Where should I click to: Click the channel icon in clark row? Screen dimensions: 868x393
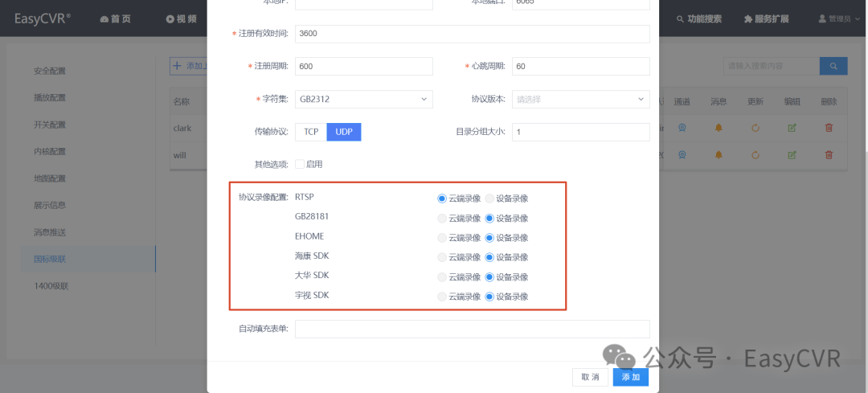[x=682, y=128]
